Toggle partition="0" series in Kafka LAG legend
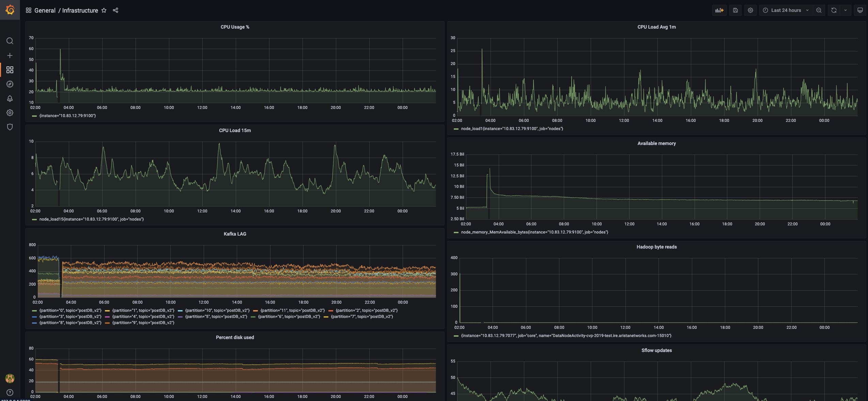The height and width of the screenshot is (401, 868). (70, 310)
